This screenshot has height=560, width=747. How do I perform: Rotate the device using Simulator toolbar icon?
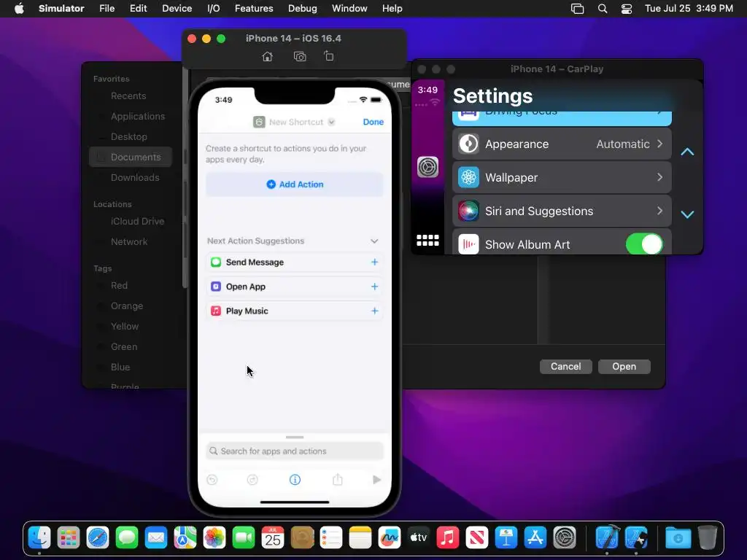click(329, 56)
